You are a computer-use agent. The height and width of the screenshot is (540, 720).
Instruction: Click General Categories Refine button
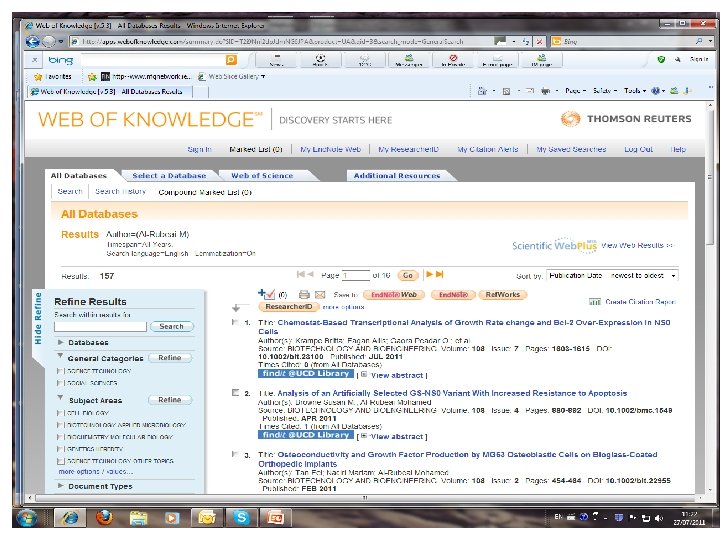(x=170, y=358)
